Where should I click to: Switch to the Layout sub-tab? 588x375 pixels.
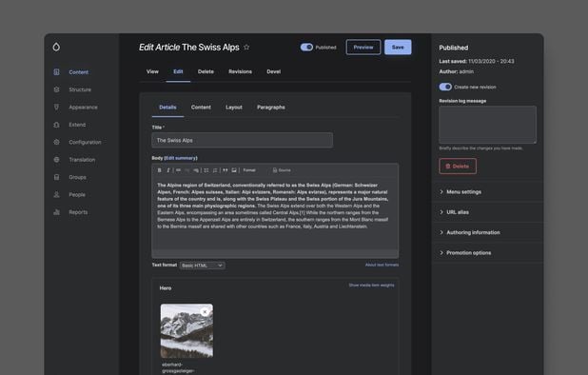[234, 108]
